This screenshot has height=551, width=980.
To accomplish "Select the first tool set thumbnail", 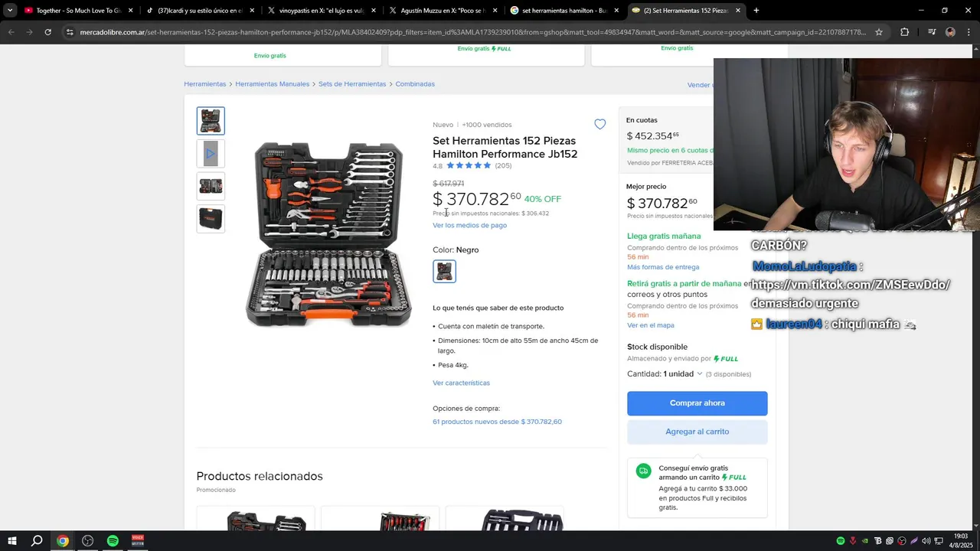I will [211, 121].
